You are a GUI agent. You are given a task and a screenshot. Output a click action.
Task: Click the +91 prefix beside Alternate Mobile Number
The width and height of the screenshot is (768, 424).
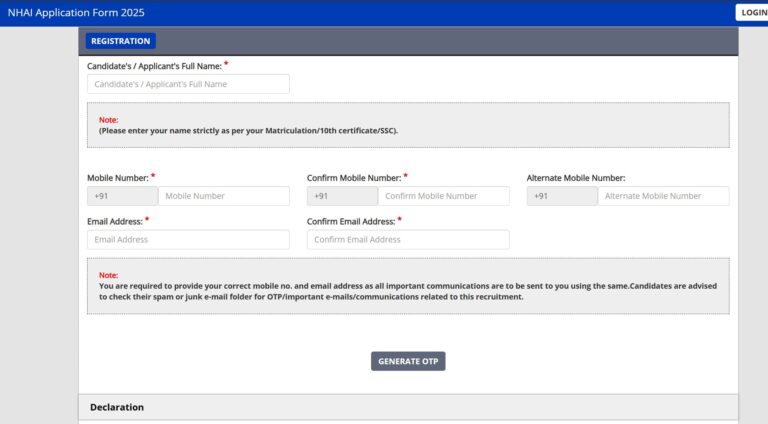(562, 196)
